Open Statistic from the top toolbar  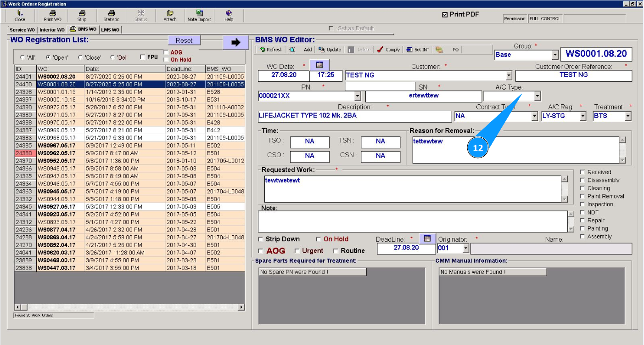coord(111,16)
